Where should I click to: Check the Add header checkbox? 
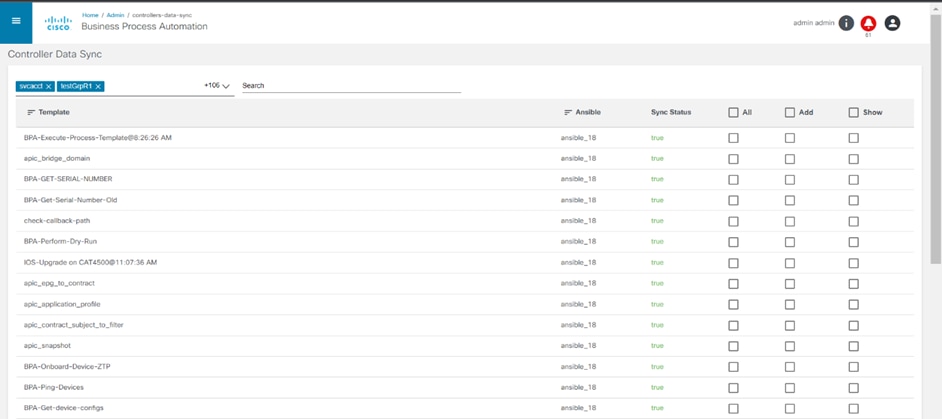(x=789, y=113)
